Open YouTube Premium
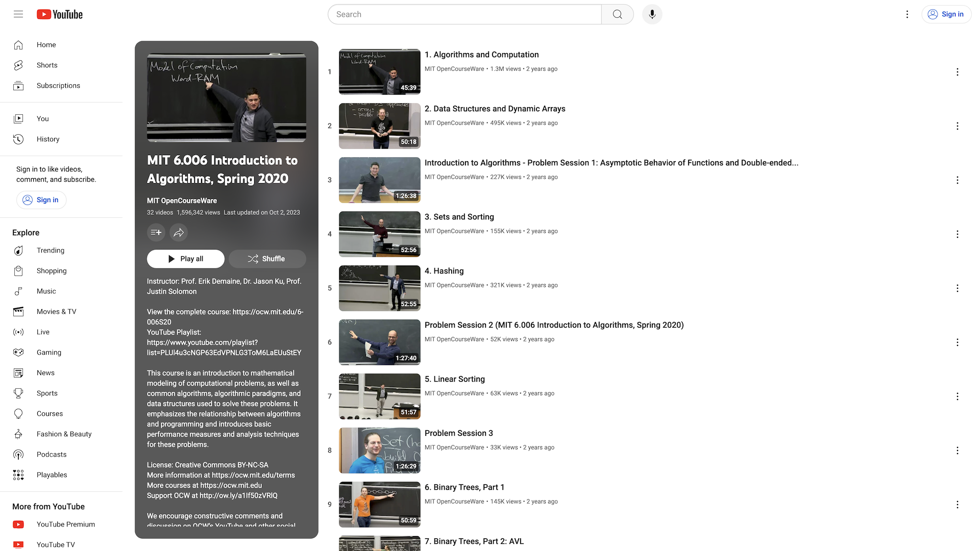 pyautogui.click(x=61, y=524)
